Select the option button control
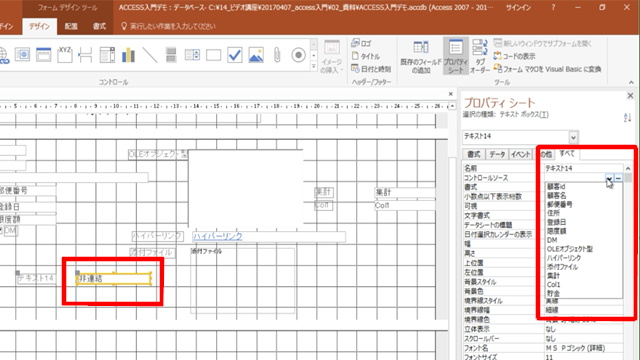Image resolution: width=640 pixels, height=360 pixels. pyautogui.click(x=298, y=55)
